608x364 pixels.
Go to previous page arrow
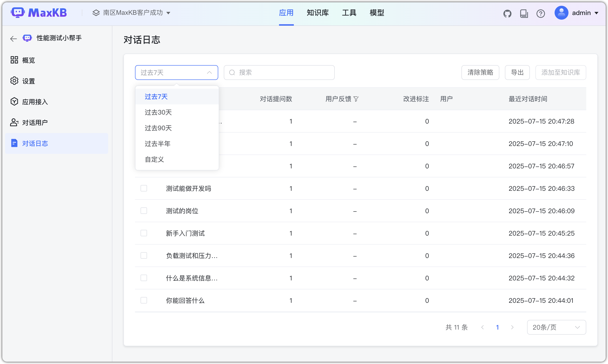coord(482,328)
